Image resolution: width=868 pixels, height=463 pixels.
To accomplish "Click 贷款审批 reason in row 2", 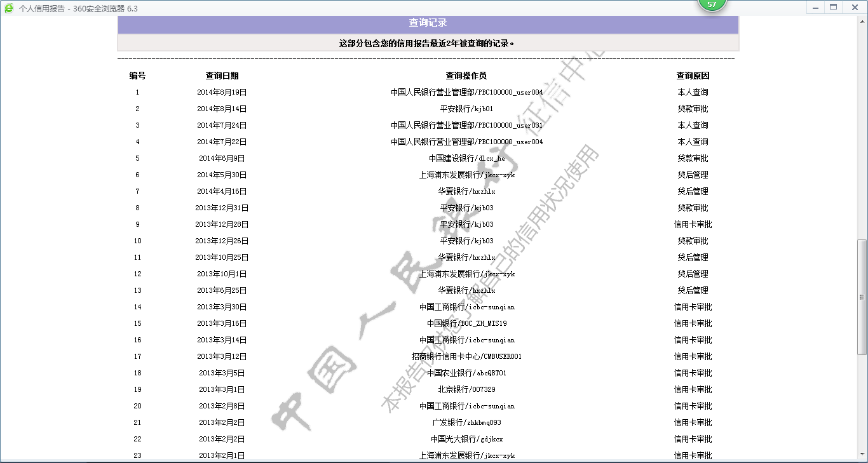I will tap(693, 109).
